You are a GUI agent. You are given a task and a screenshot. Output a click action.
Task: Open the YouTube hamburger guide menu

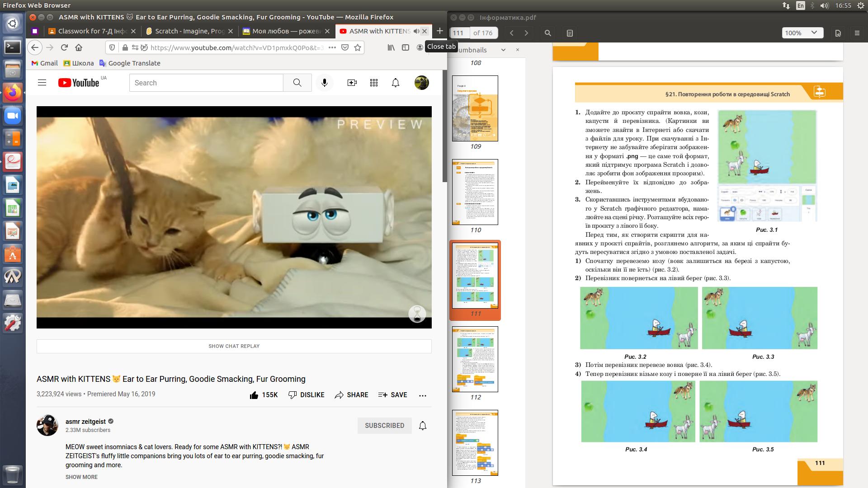pos(42,83)
